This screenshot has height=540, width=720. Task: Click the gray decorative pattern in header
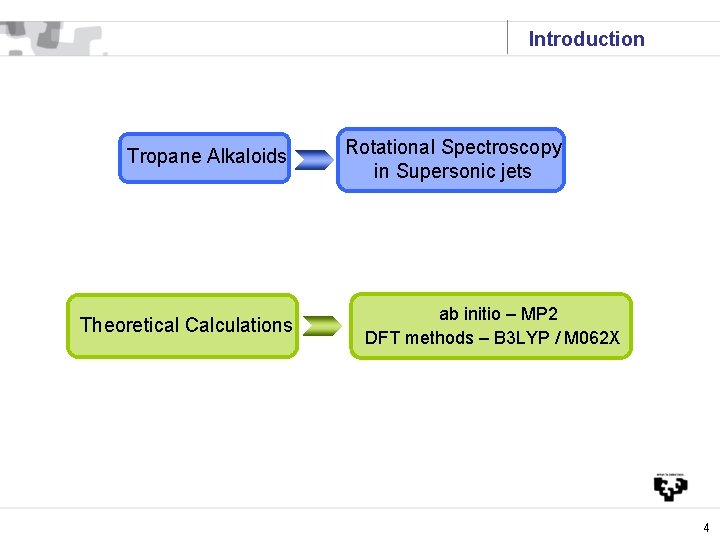click(x=55, y=40)
